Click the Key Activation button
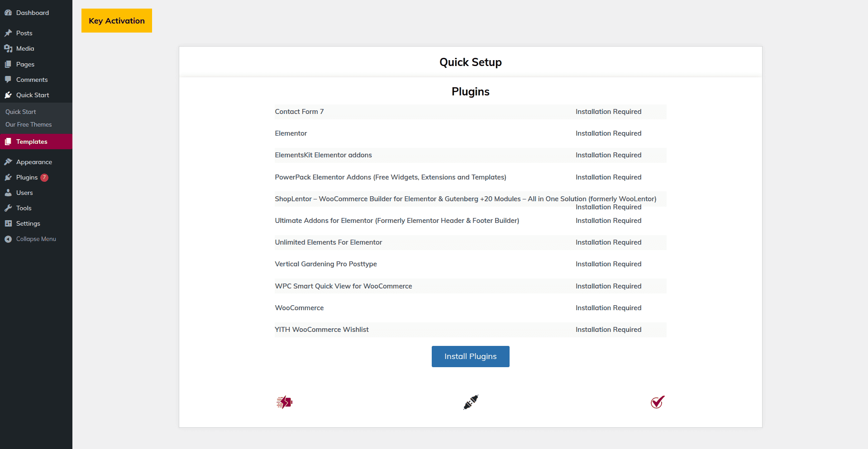Screen dimensions: 868x449 117,21
